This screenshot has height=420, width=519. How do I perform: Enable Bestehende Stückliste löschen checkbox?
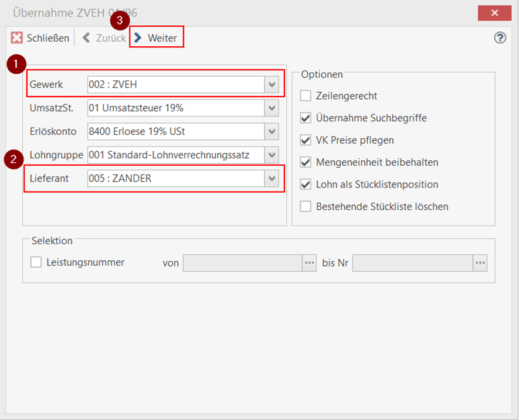(306, 207)
